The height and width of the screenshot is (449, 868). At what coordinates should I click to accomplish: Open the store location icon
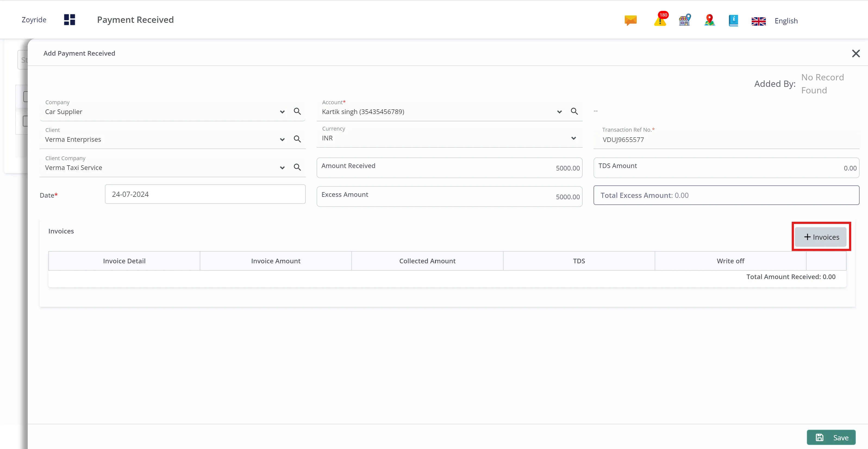(685, 20)
